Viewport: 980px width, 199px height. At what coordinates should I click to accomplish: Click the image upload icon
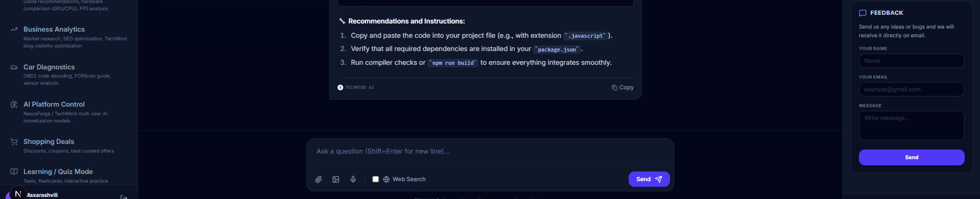pos(336,180)
